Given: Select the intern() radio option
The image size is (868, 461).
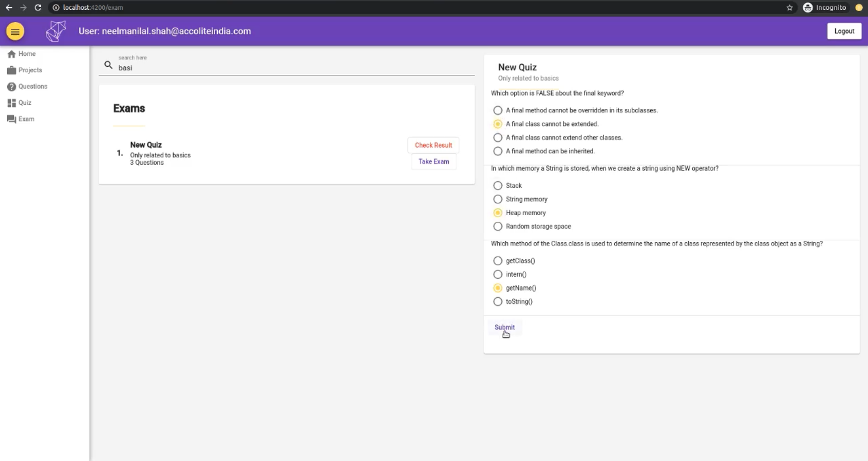Looking at the screenshot, I should click(x=498, y=275).
